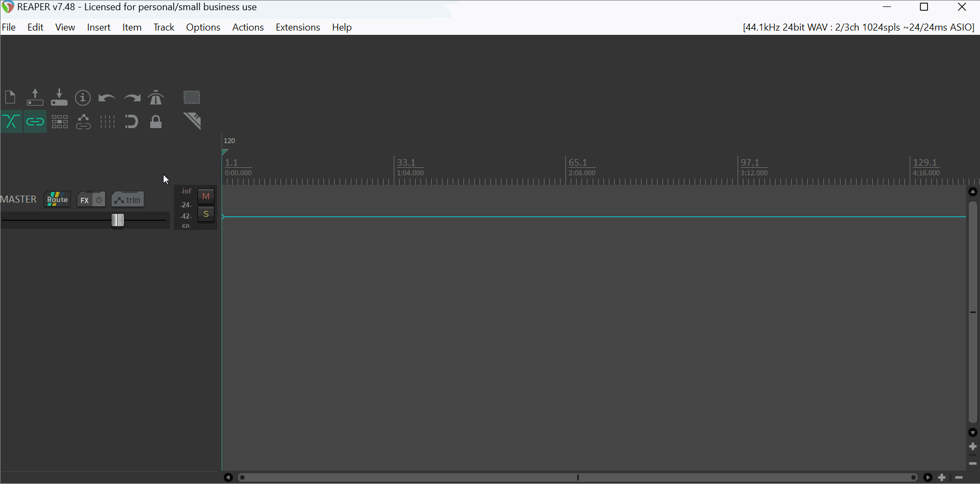Click the audio device info text
Image resolution: width=980 pixels, height=484 pixels.
(858, 27)
